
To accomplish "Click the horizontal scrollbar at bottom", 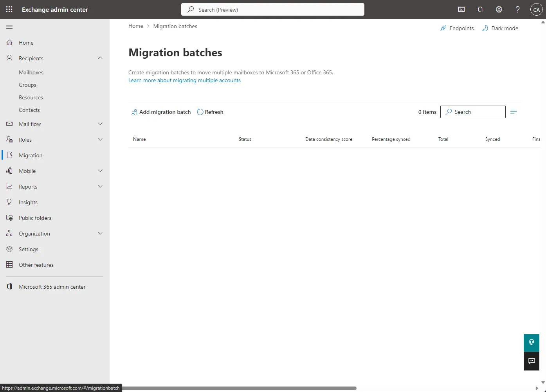I will click(x=239, y=388).
